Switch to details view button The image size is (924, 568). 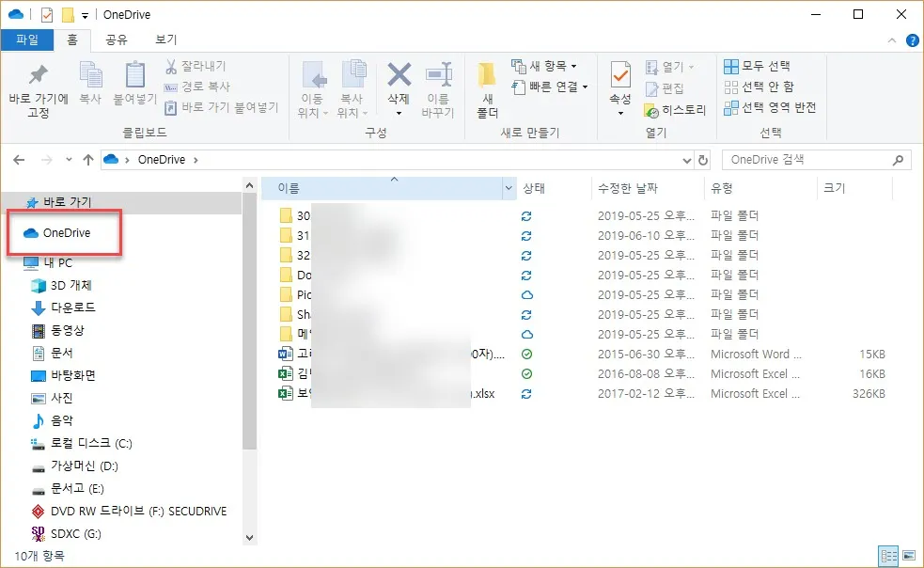coord(886,555)
